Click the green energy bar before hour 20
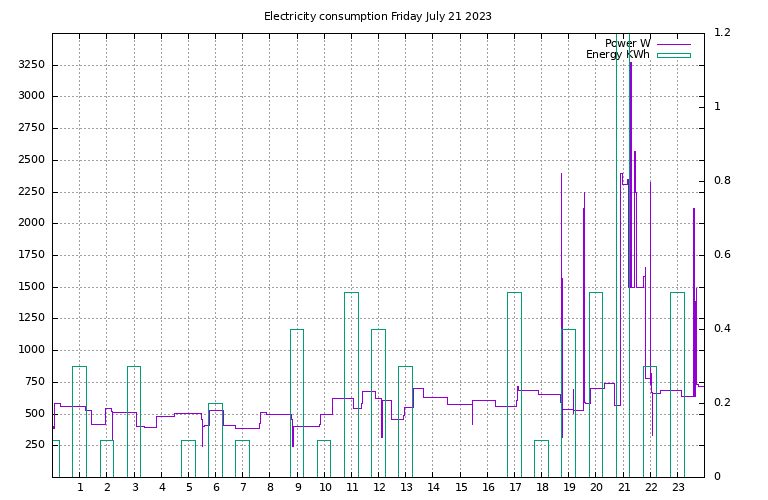The width and height of the screenshot is (768, 500). 596,384
